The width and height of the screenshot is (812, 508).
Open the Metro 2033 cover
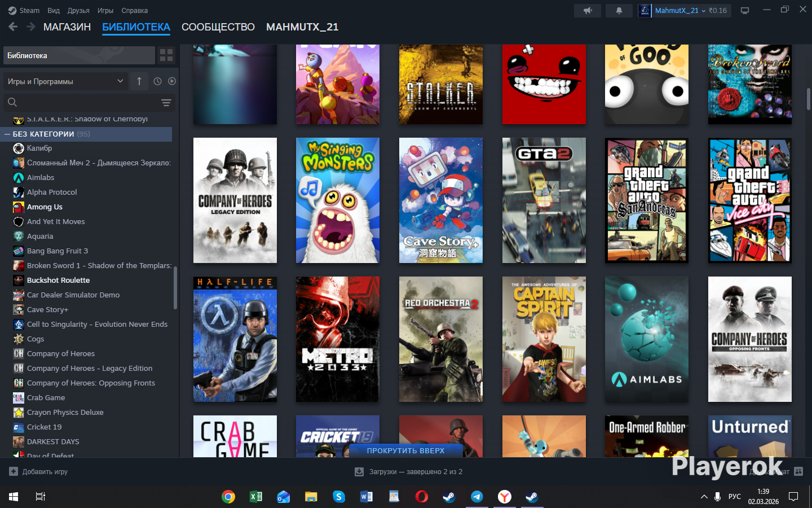pos(338,339)
